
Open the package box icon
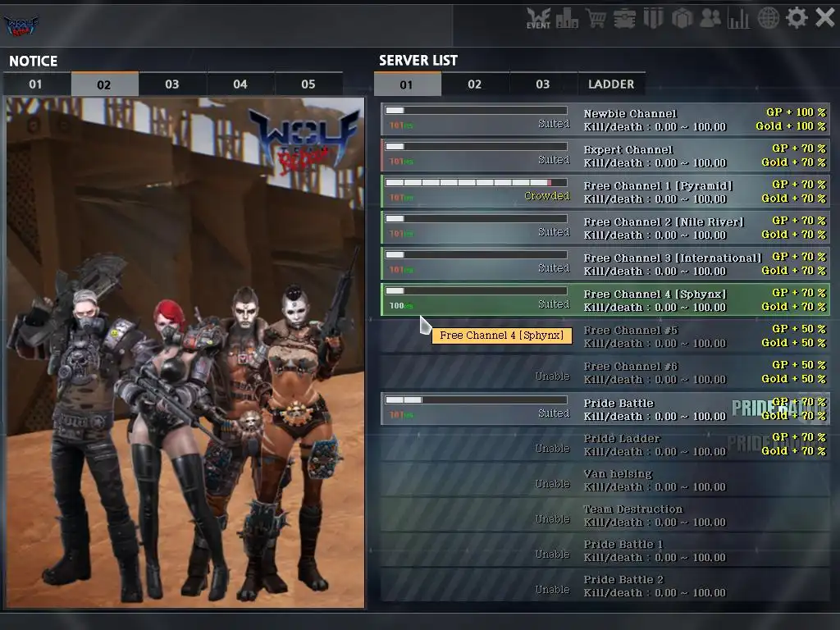(x=682, y=18)
